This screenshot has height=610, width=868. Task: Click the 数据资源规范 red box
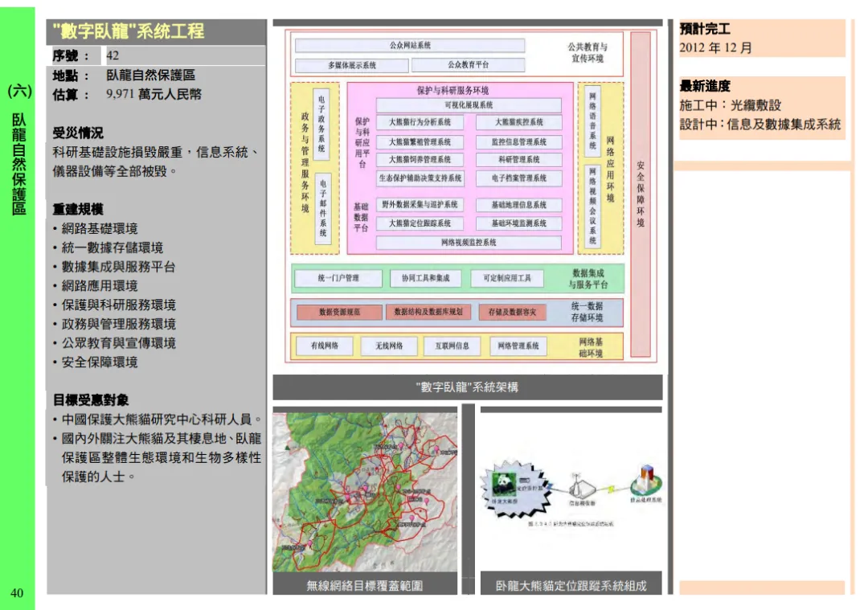(339, 312)
